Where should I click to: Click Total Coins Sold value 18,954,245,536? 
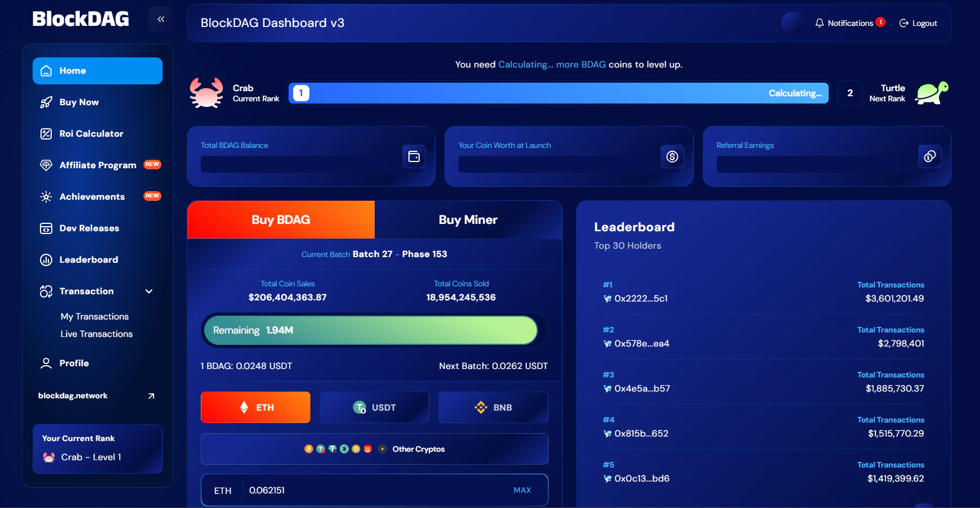[x=461, y=298]
